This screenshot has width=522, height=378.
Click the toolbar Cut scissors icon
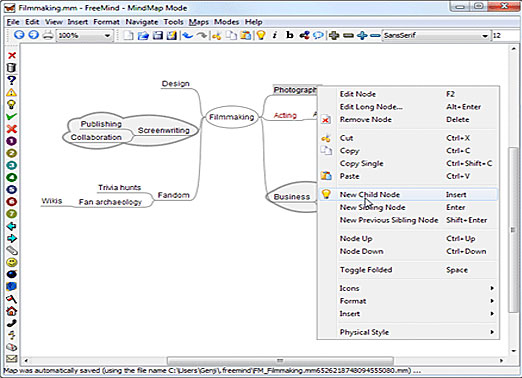point(217,35)
